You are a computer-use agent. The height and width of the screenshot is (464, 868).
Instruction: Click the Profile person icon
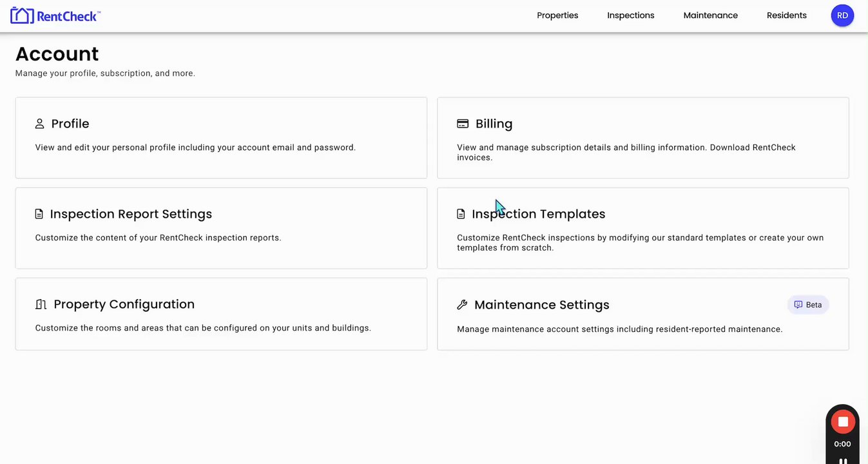click(40, 124)
